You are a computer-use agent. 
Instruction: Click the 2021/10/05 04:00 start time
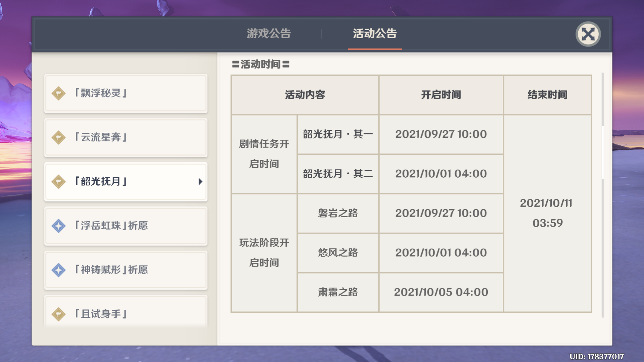coord(441,292)
